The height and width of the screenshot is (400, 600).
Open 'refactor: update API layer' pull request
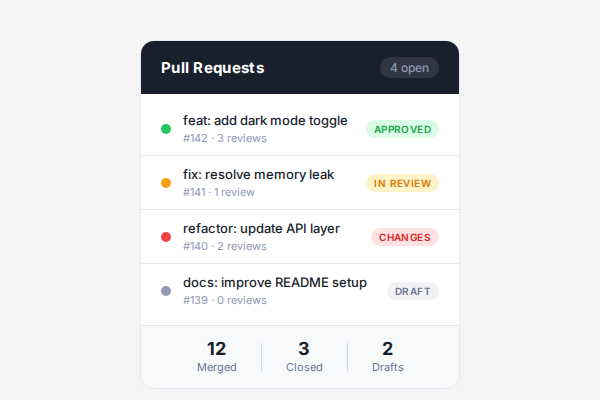pyautogui.click(x=261, y=229)
